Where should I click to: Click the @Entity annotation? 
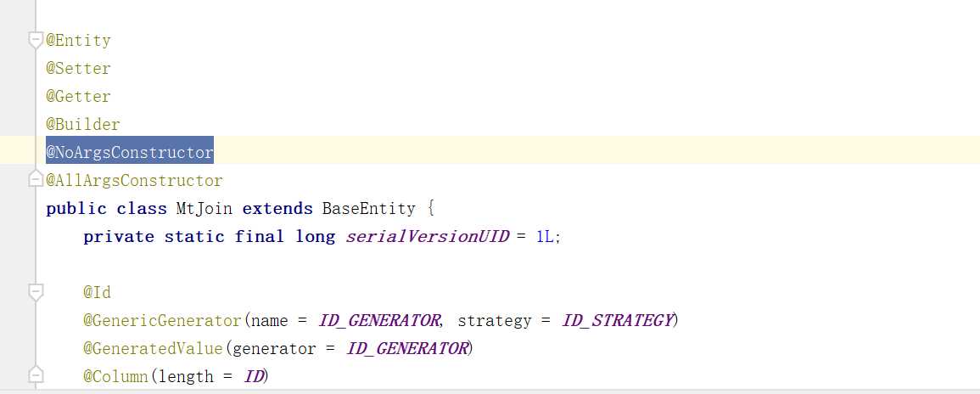pos(78,41)
